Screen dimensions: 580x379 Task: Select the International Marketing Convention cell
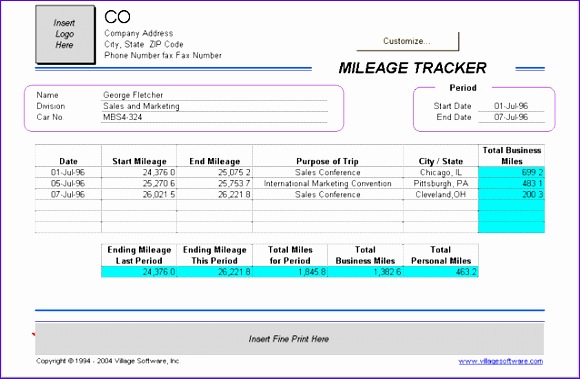tap(328, 183)
